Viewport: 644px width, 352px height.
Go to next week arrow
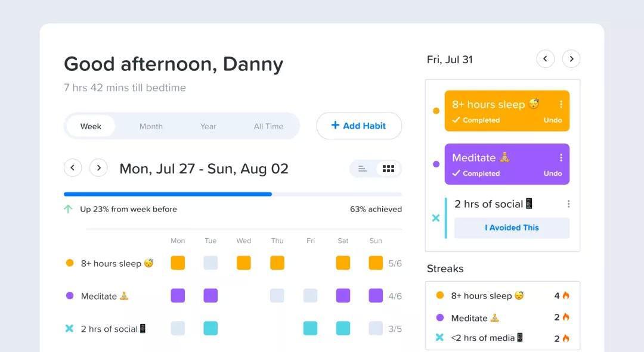pyautogui.click(x=98, y=168)
